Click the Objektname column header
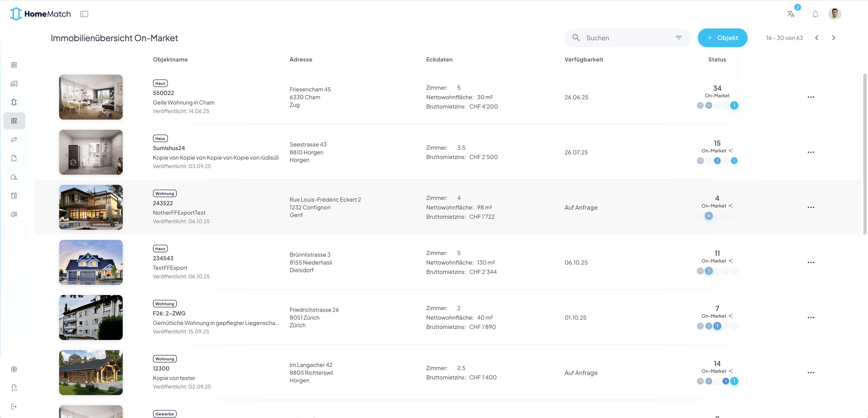This screenshot has height=418, width=868. 170,59
